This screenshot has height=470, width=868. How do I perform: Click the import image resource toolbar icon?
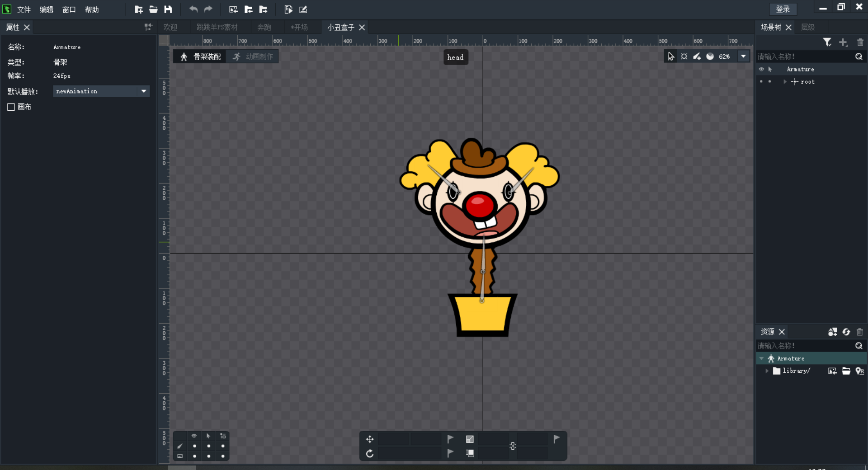coord(233,9)
